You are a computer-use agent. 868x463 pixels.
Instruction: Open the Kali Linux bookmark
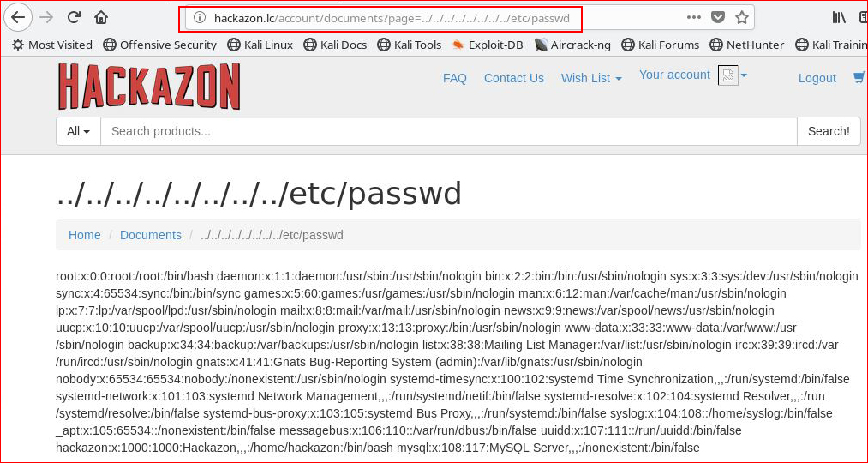pyautogui.click(x=260, y=45)
